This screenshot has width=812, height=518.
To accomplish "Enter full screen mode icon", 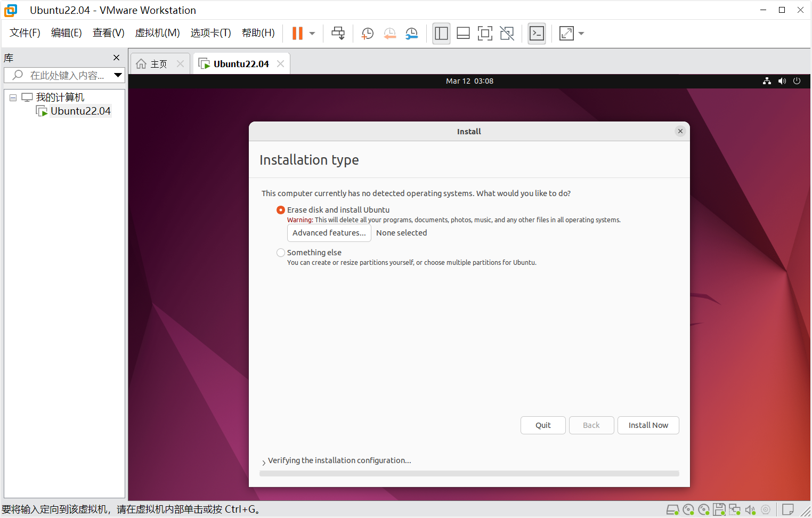I will pos(485,34).
